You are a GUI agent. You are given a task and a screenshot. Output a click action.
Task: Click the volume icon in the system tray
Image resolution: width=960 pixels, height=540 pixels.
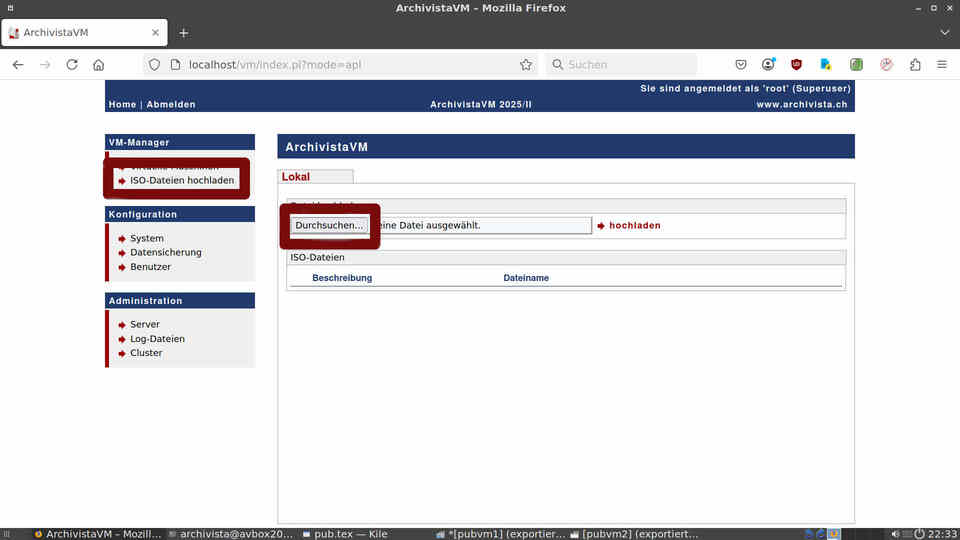point(895,534)
